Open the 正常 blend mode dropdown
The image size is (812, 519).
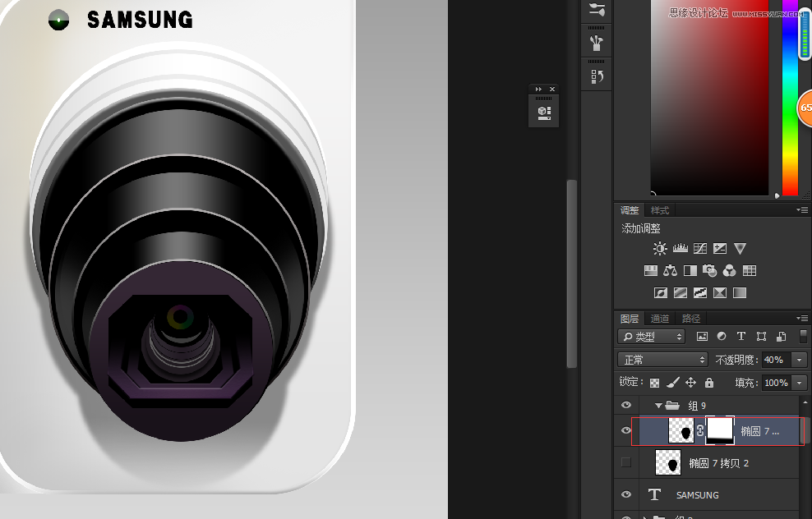(x=662, y=360)
